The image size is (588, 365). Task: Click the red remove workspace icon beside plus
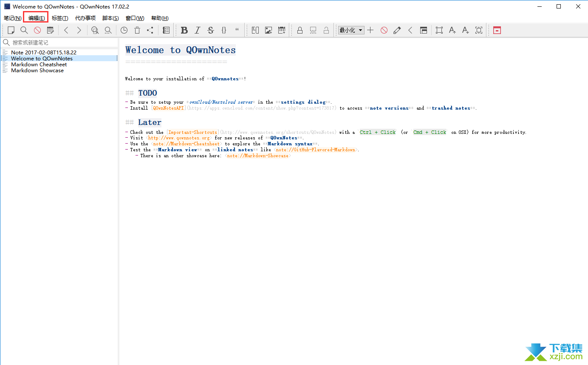(384, 30)
